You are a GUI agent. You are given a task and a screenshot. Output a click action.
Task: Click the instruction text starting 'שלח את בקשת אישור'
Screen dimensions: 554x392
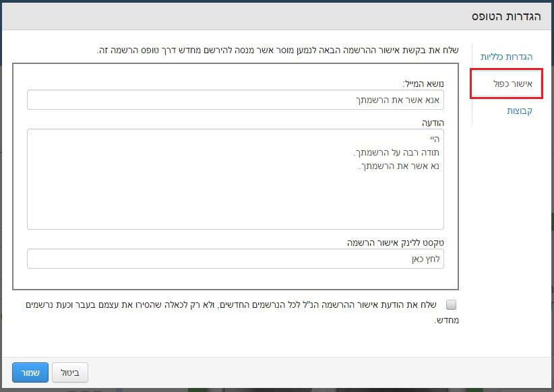pyautogui.click(x=278, y=50)
